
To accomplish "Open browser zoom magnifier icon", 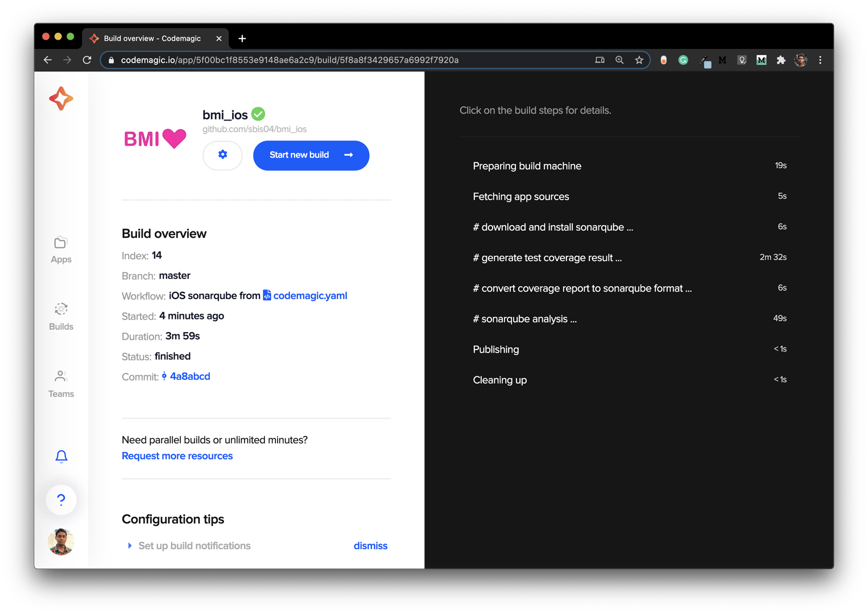I will pyautogui.click(x=619, y=60).
